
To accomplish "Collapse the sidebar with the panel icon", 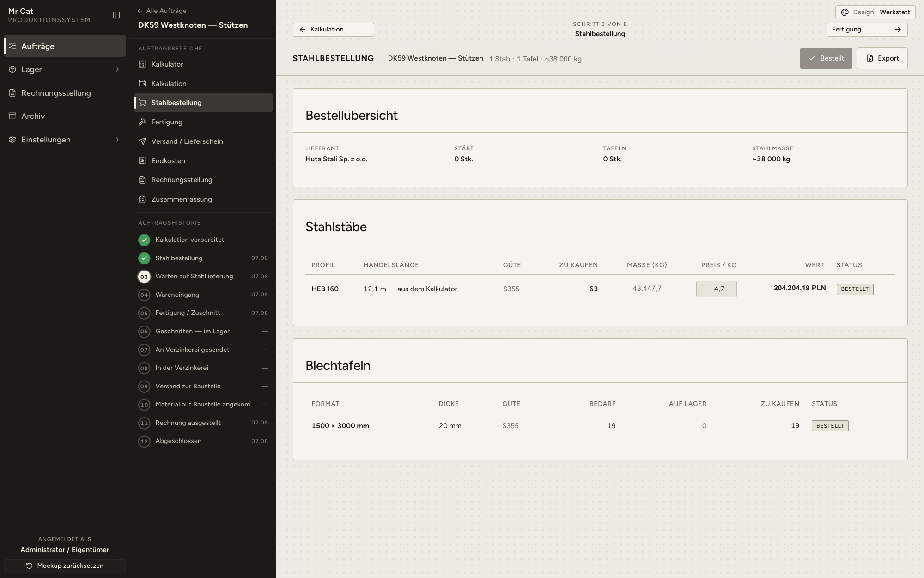I will point(116,15).
